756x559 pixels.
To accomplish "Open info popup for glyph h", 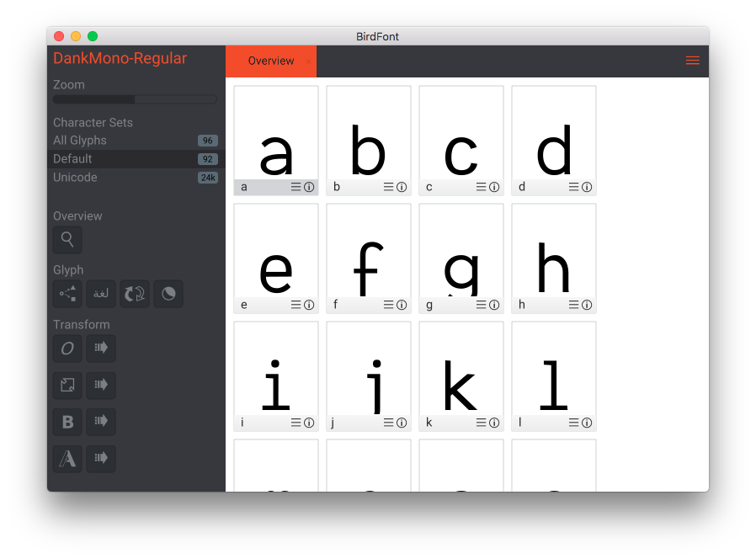I will pyautogui.click(x=588, y=305).
